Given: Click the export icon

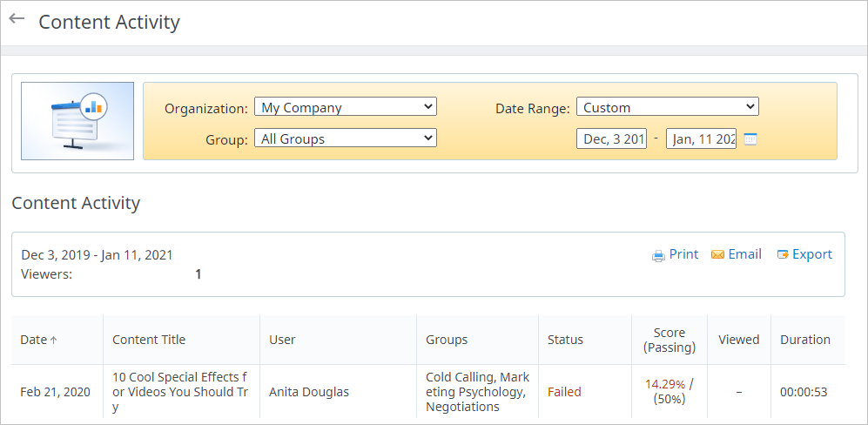Looking at the screenshot, I should pyautogui.click(x=782, y=255).
